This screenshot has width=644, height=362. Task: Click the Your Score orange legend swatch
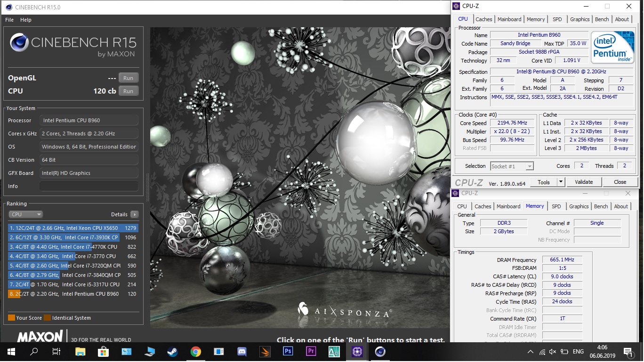click(x=11, y=318)
